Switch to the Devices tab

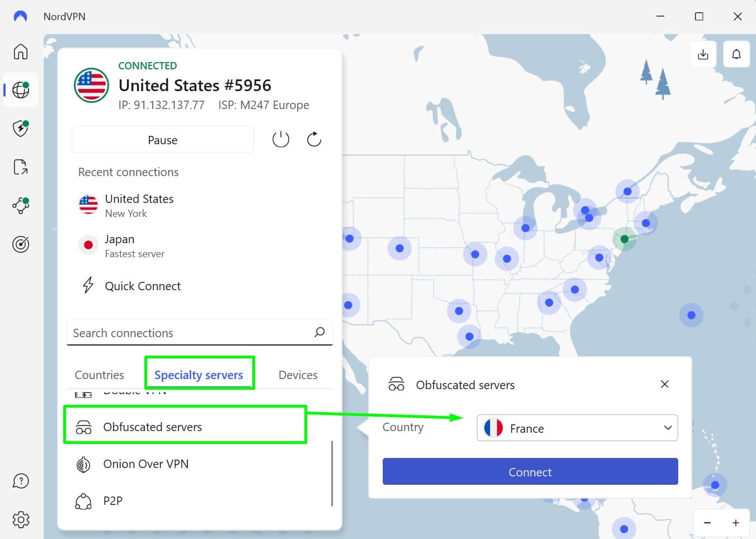click(x=298, y=375)
